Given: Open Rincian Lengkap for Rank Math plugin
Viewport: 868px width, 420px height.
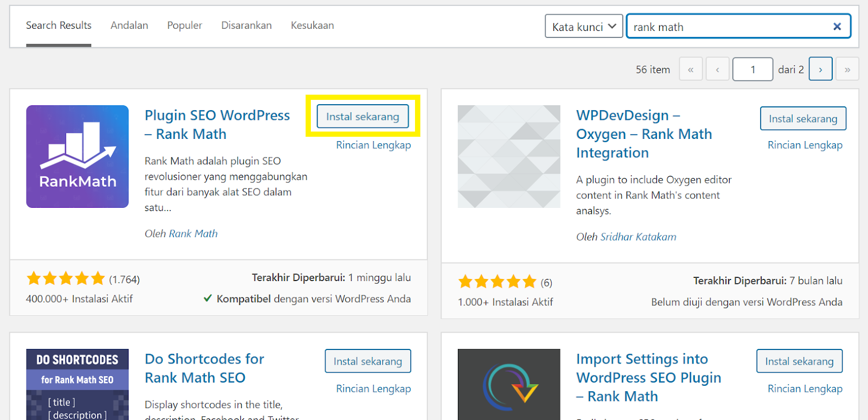Looking at the screenshot, I should point(373,145).
